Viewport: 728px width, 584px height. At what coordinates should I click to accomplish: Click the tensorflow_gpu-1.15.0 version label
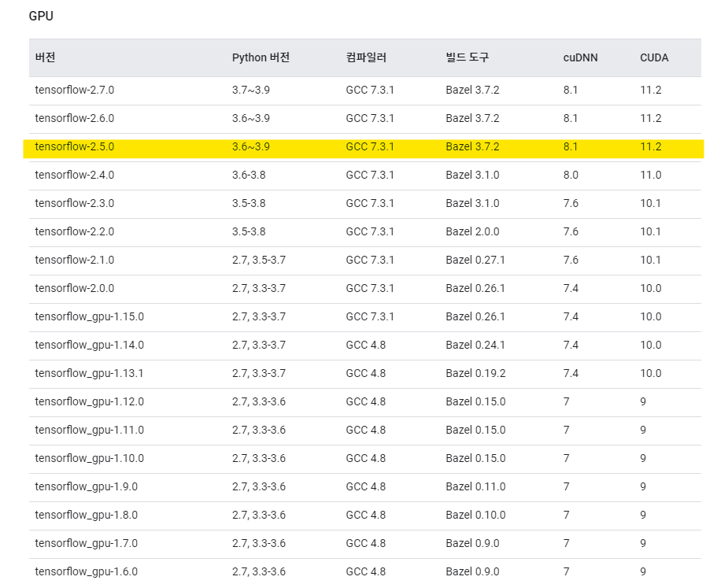[x=86, y=316]
